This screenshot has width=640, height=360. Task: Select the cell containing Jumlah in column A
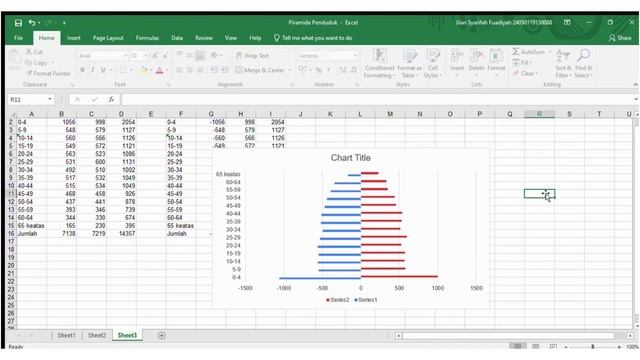pyautogui.click(x=31, y=234)
